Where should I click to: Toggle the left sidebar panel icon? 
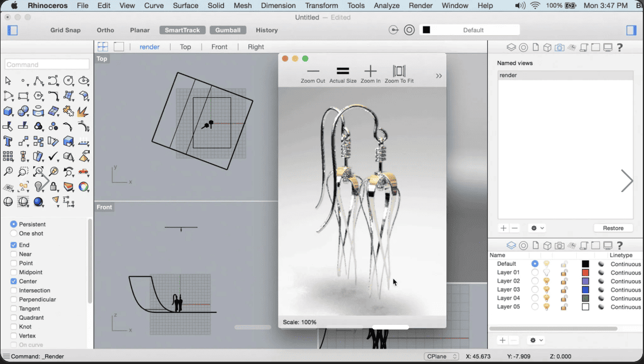[x=12, y=30]
